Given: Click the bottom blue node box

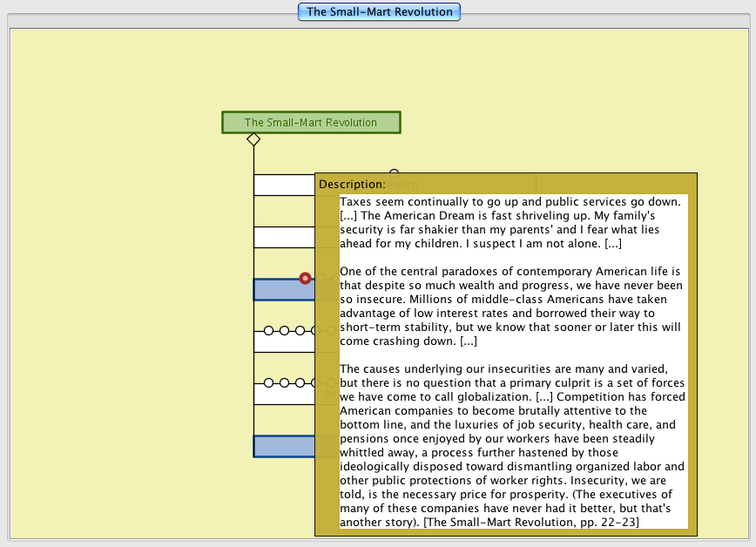Looking at the screenshot, I should [283, 446].
